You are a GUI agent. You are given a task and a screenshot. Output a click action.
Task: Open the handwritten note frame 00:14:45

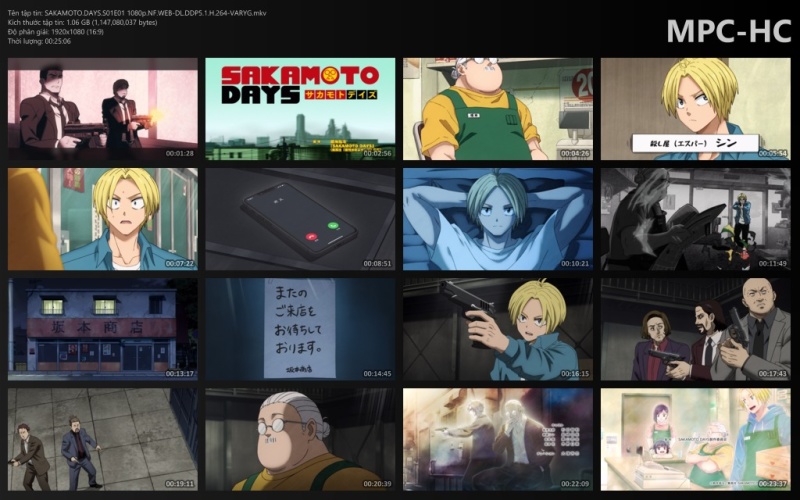pyautogui.click(x=300, y=329)
